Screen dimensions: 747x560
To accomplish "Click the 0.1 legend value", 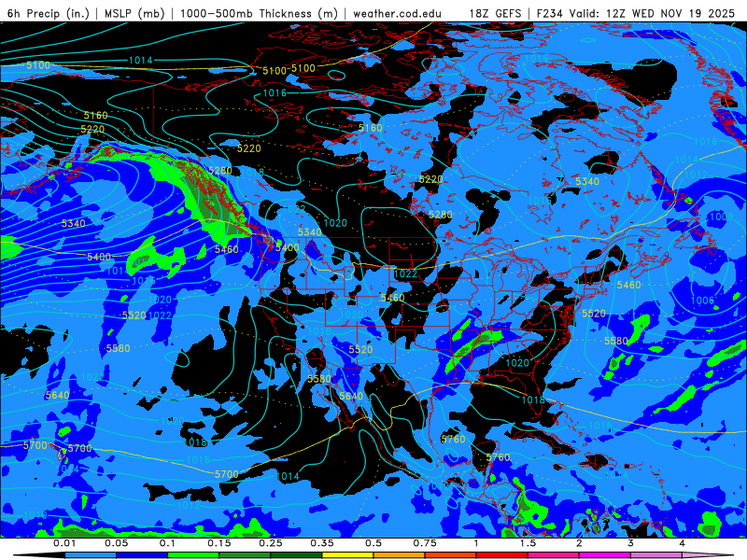I will coord(167,543).
